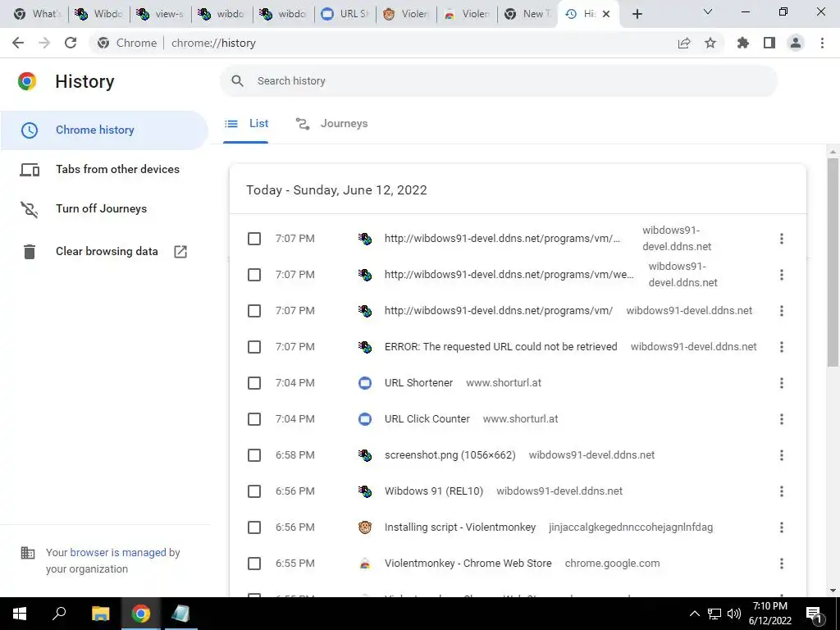Open the Chrome profile avatar
The image size is (840, 630).
(796, 43)
